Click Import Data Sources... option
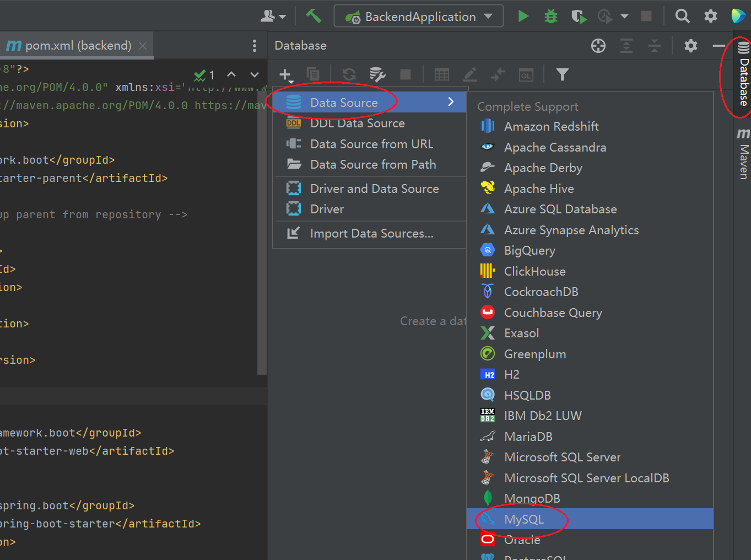Image resolution: width=751 pixels, height=560 pixels. 370,233
